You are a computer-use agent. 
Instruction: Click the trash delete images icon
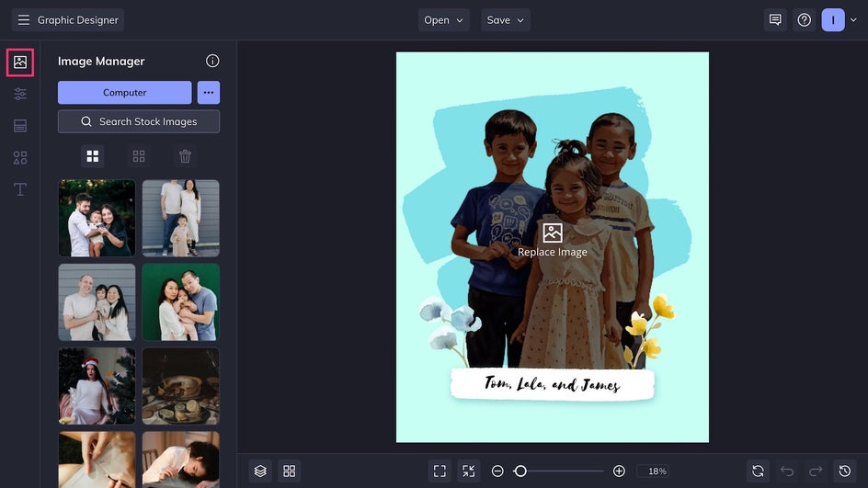185,156
